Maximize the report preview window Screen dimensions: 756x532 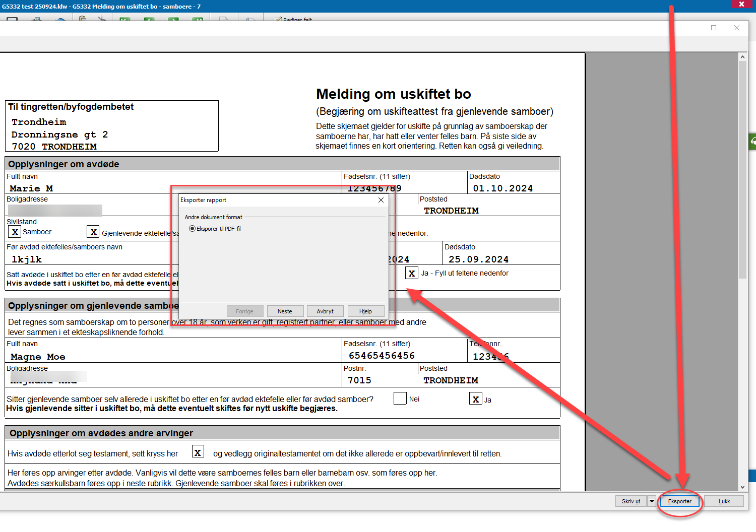coord(714,28)
